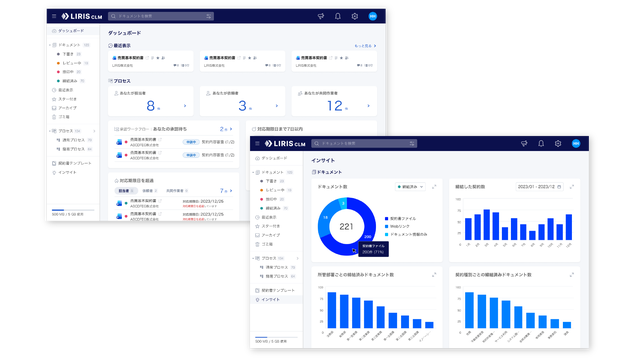Expand the department documents bar chart card
The width and height of the screenshot is (640, 360).
click(434, 275)
